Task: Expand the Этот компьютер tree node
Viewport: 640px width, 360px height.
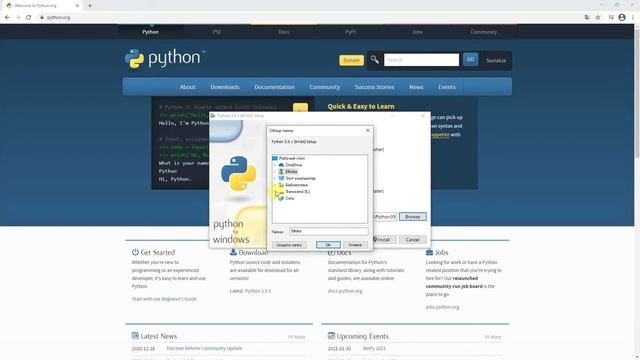Action: (x=275, y=178)
